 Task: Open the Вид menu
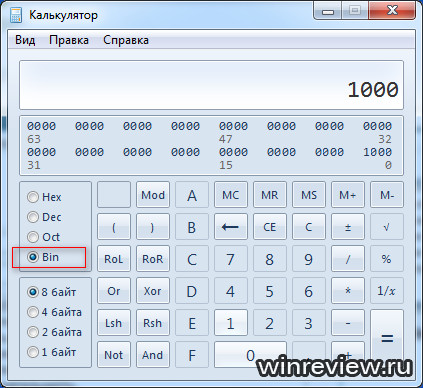[x=25, y=40]
